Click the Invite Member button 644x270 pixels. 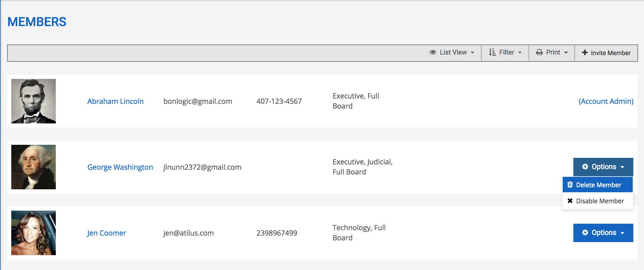click(x=606, y=53)
